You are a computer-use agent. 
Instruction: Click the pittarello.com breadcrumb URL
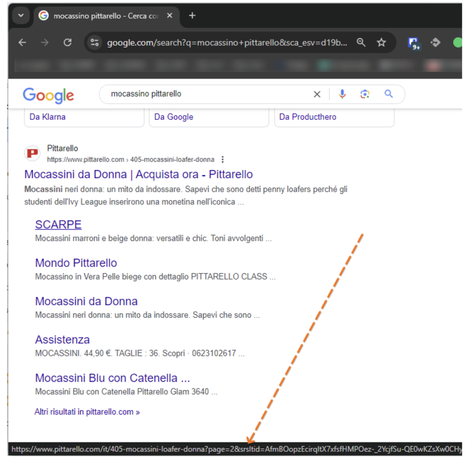[x=131, y=159]
